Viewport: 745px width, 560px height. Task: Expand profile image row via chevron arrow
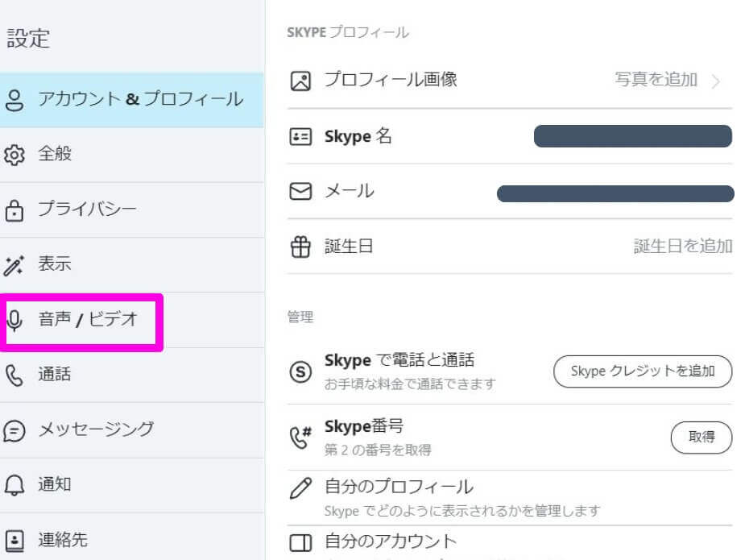tap(716, 81)
